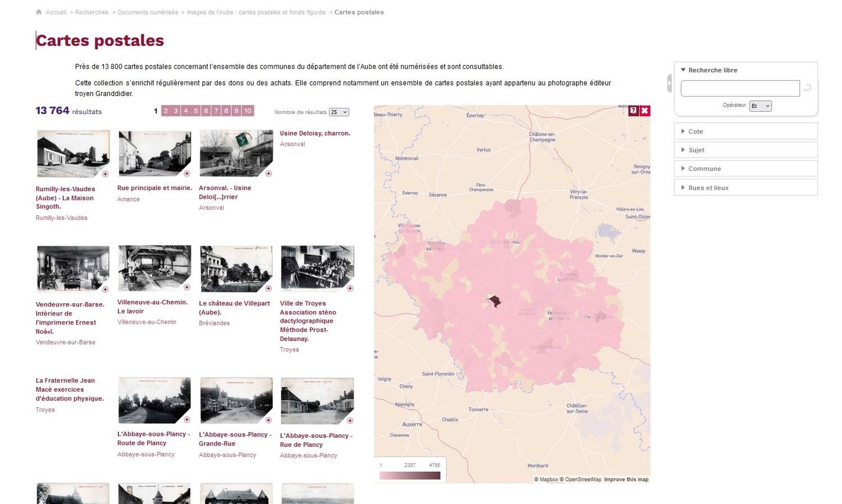Expand the Rues et lieux filter
842x504 pixels.
746,187
